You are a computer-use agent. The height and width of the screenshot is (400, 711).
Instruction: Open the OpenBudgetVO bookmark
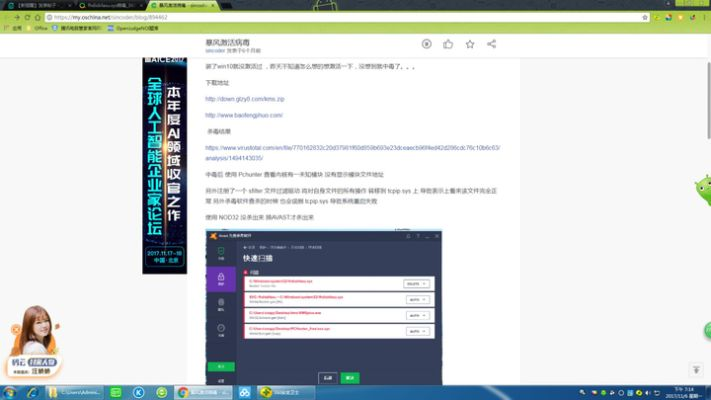tap(133, 28)
